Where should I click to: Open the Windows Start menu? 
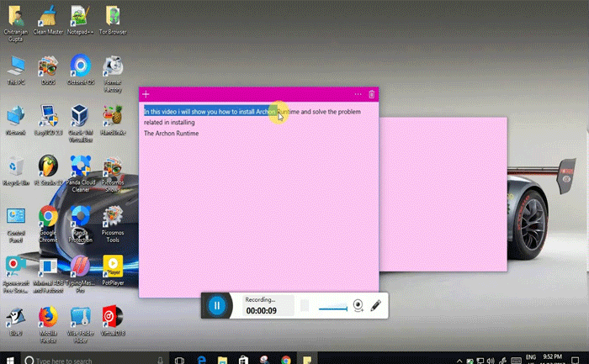point(10,360)
